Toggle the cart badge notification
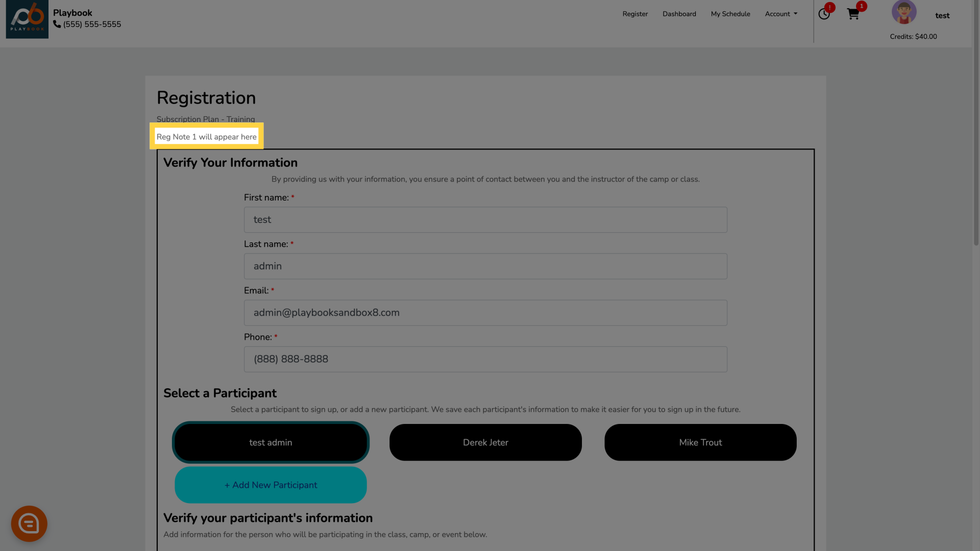980x551 pixels. click(x=862, y=6)
